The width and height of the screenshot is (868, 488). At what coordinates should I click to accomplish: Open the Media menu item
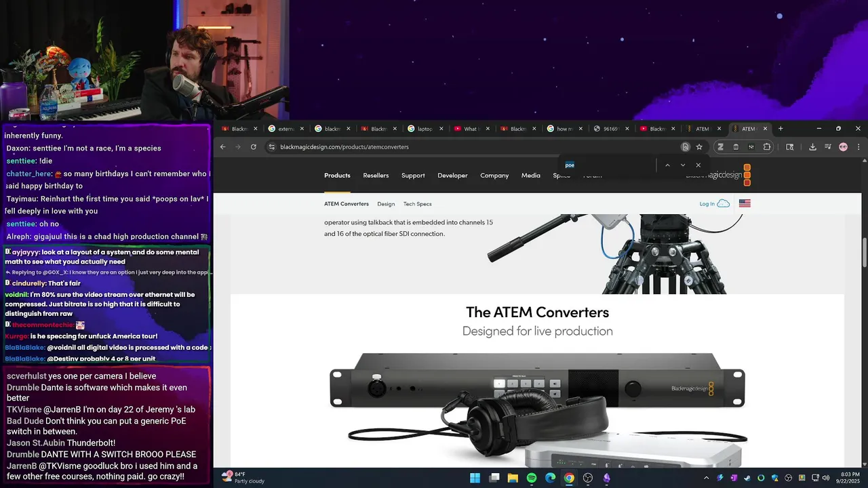tap(531, 176)
